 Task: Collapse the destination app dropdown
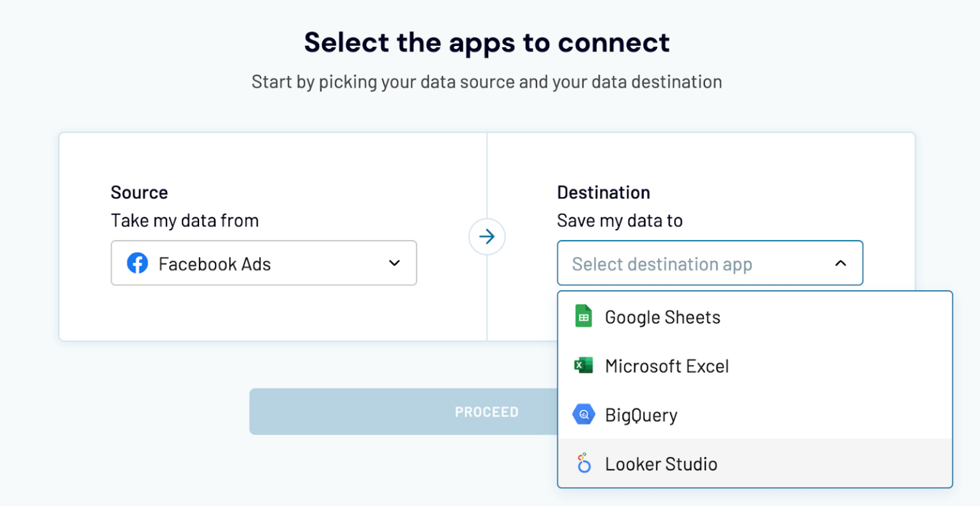[x=840, y=263]
